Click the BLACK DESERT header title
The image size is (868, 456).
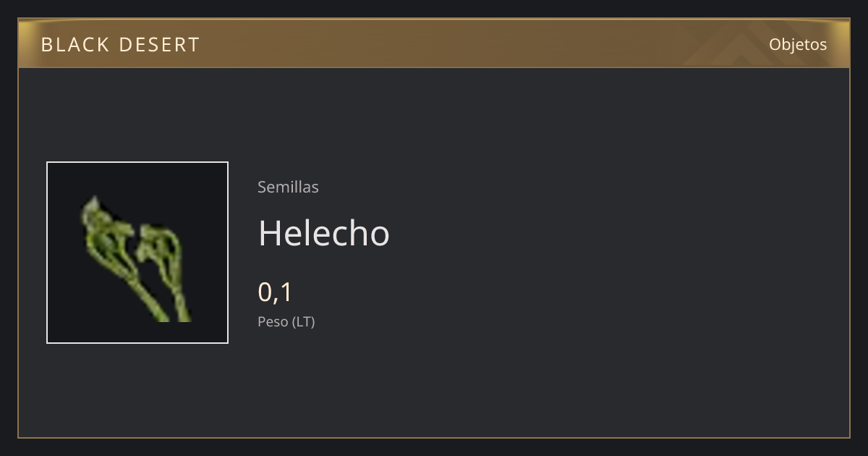(120, 45)
